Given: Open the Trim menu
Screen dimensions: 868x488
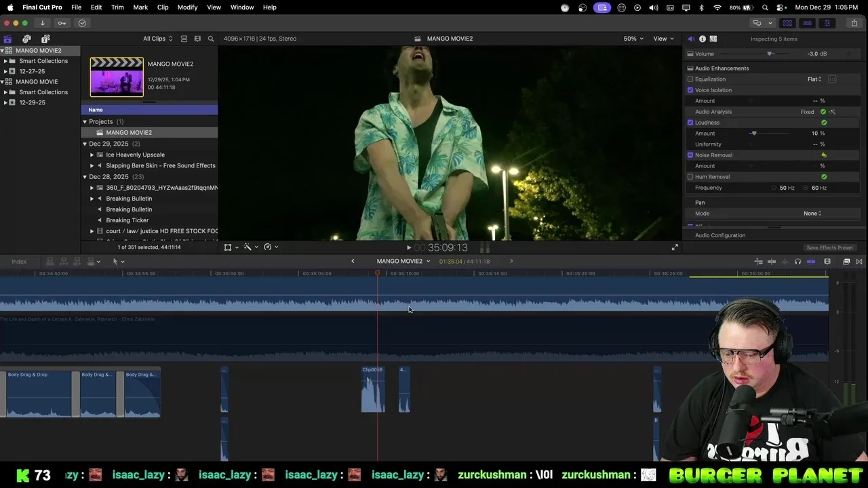Looking at the screenshot, I should [117, 7].
